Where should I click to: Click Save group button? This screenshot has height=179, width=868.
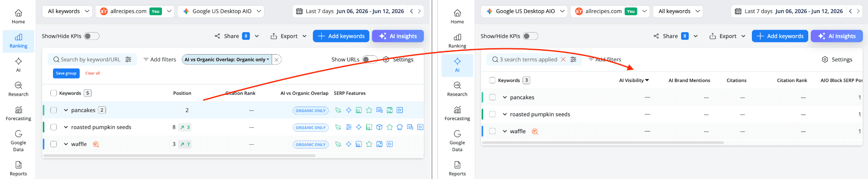[66, 73]
